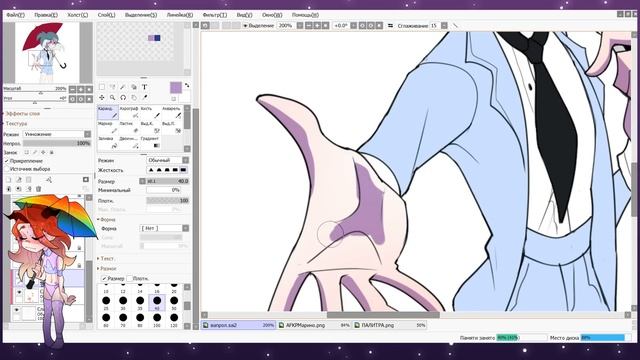Open the Файл menu

pyautogui.click(x=16, y=15)
